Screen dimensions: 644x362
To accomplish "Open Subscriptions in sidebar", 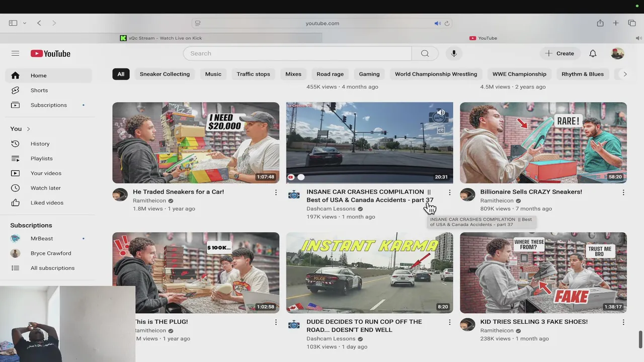I will (49, 105).
